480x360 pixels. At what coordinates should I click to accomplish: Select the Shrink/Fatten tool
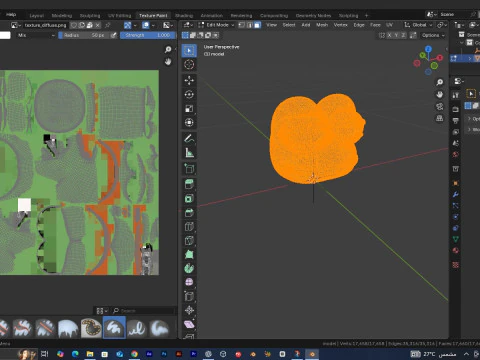point(189,310)
